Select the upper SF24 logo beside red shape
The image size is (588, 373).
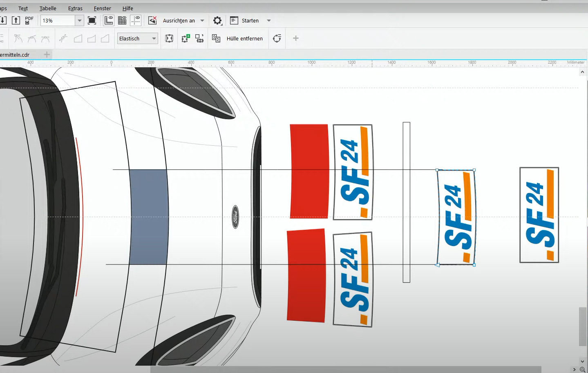coord(353,172)
